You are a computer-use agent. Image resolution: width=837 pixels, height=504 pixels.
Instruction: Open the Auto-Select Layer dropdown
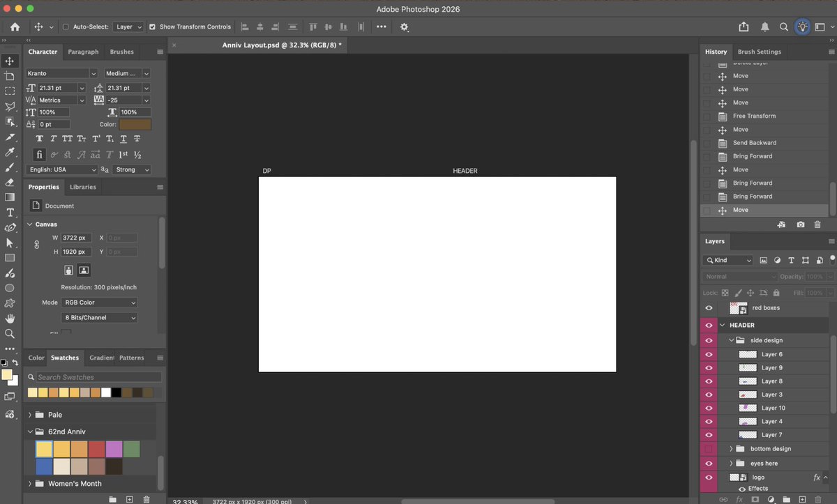[128, 27]
